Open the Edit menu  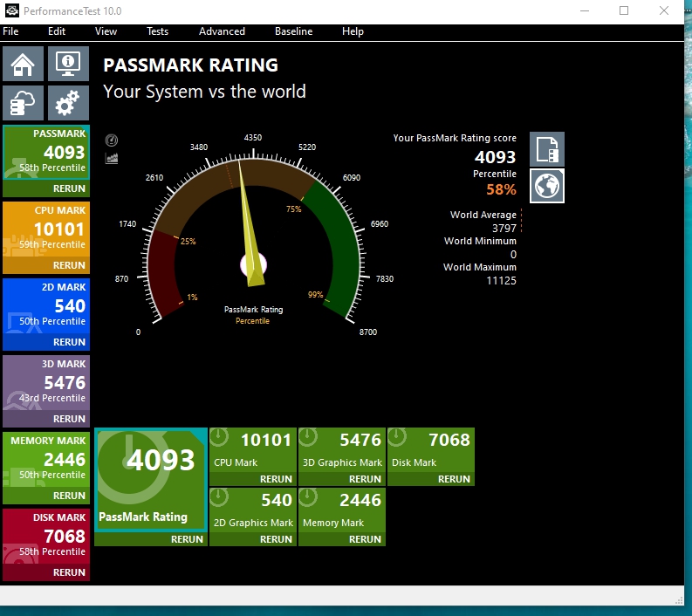[57, 31]
